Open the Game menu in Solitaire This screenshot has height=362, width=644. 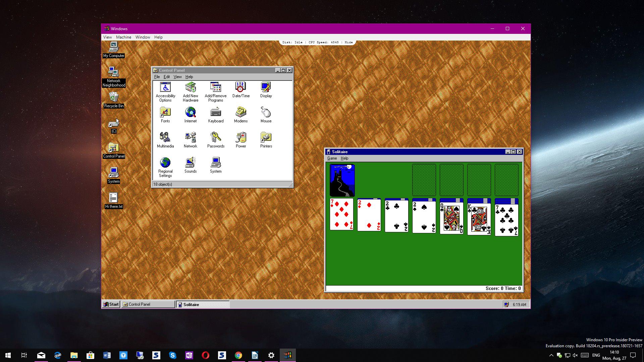pyautogui.click(x=332, y=158)
